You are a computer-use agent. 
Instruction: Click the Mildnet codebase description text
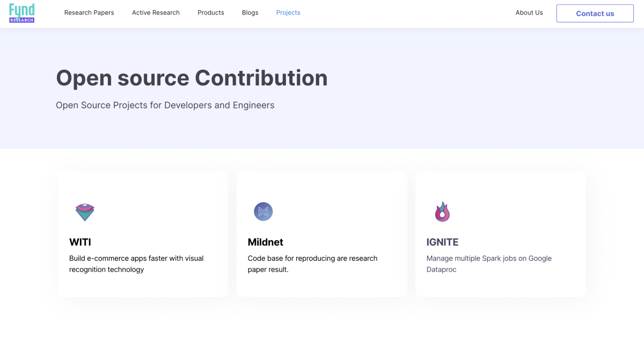[312, 263]
